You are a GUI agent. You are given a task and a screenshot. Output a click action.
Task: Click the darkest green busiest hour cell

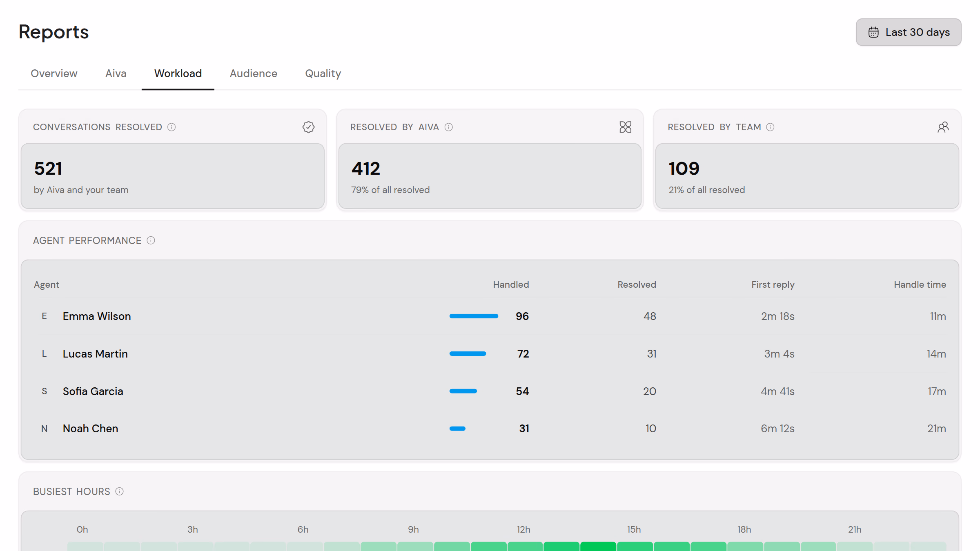pyautogui.click(x=598, y=547)
